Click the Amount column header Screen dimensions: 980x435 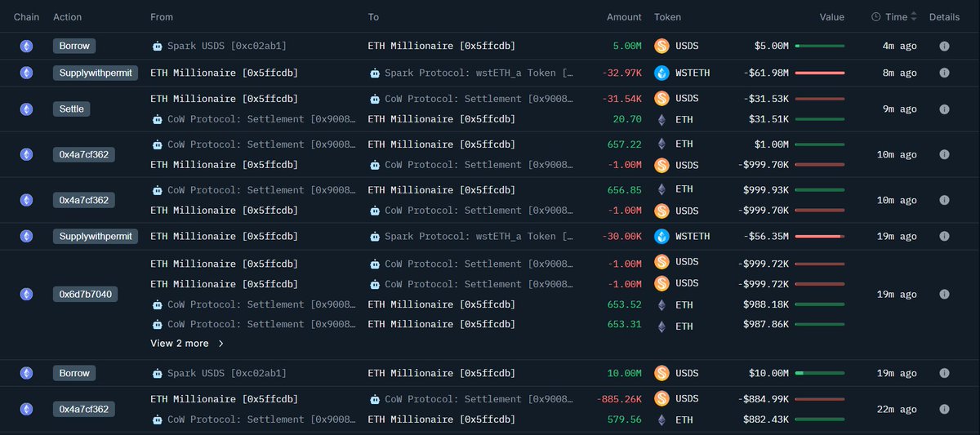[624, 17]
